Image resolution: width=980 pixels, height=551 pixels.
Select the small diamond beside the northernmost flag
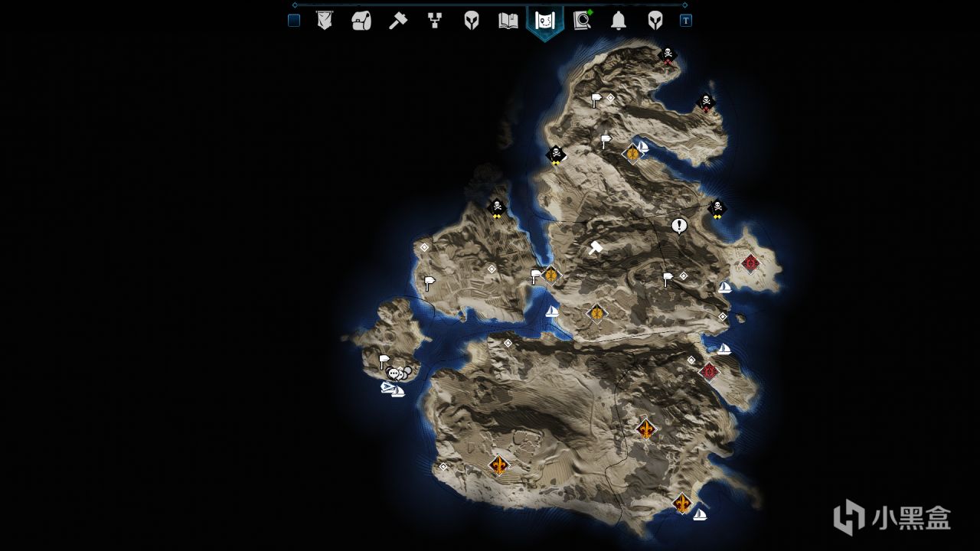pos(610,98)
